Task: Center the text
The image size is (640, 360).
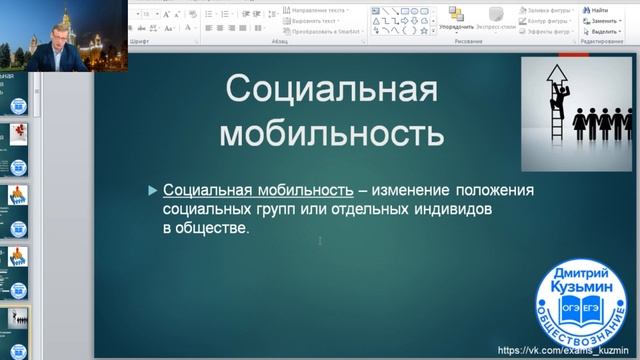Action: (220, 28)
